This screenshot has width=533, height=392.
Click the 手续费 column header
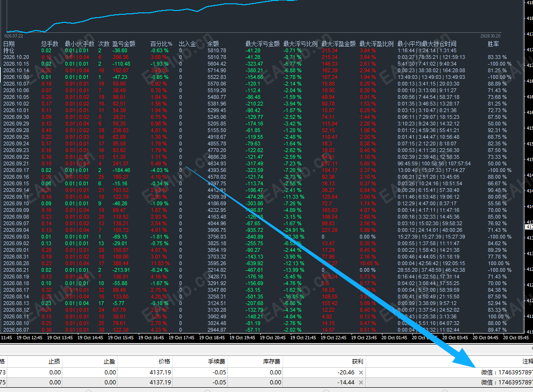pos(217,362)
